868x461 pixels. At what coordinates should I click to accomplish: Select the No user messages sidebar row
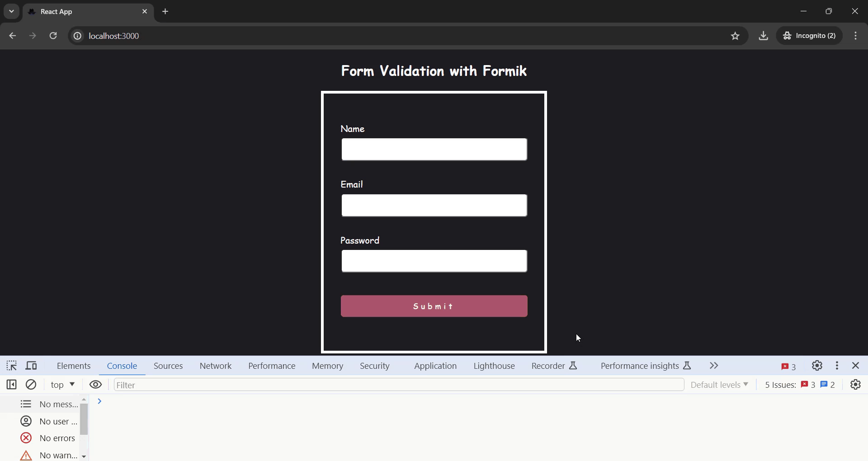click(40, 421)
